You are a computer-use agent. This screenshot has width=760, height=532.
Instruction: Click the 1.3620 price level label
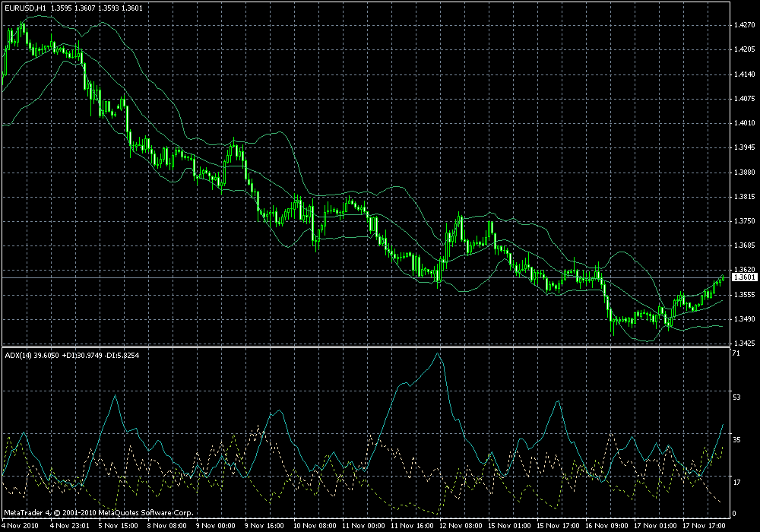coord(745,269)
